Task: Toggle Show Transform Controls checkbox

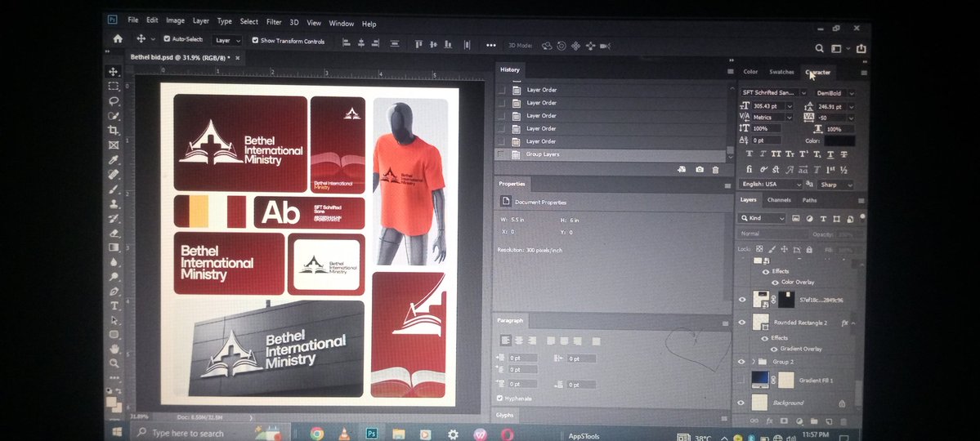Action: pyautogui.click(x=255, y=41)
